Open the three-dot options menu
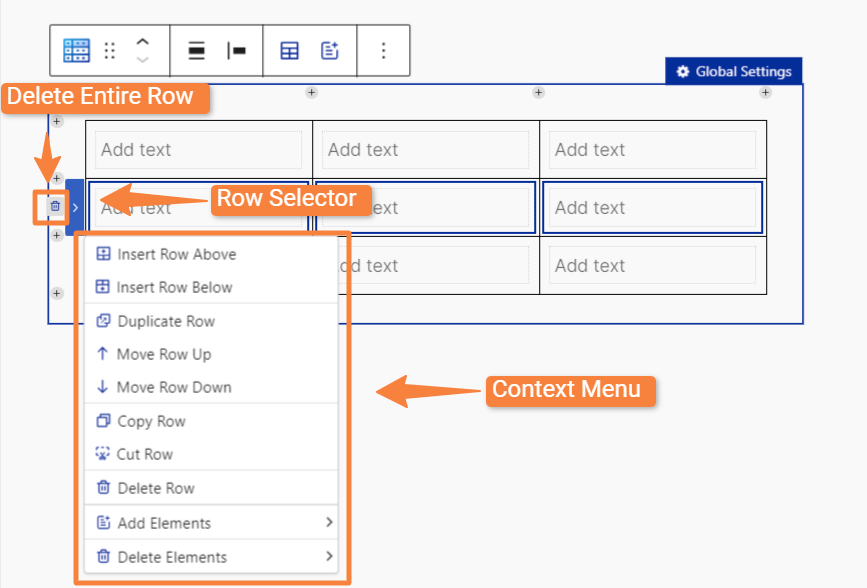 (x=383, y=50)
